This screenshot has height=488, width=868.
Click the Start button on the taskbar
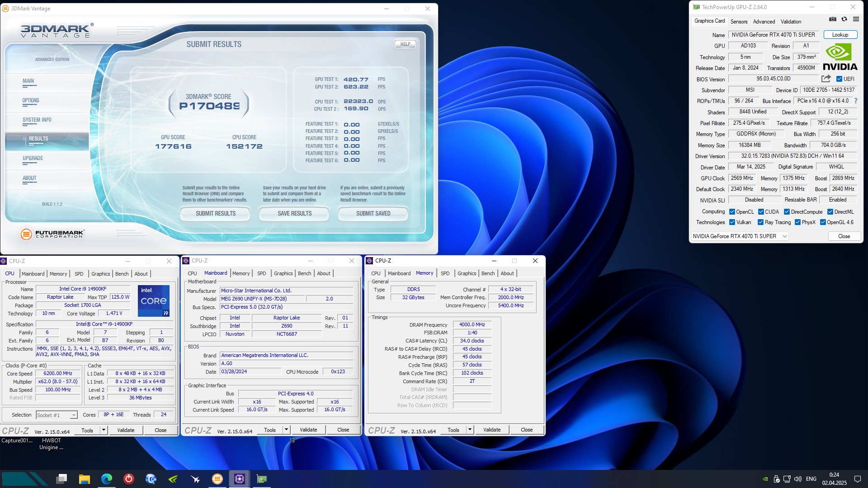25,479
